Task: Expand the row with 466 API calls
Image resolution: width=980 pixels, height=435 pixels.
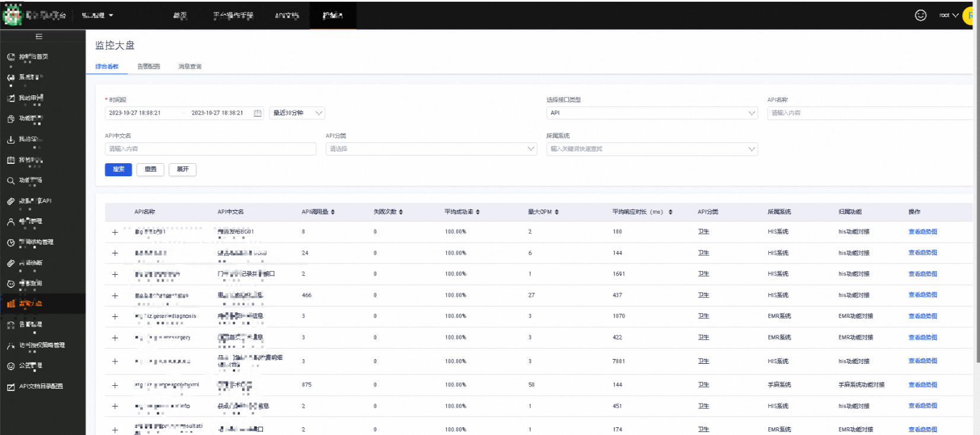Action: 115,296
